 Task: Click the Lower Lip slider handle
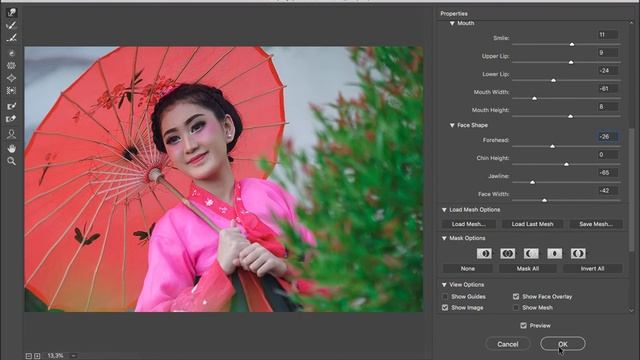click(553, 80)
